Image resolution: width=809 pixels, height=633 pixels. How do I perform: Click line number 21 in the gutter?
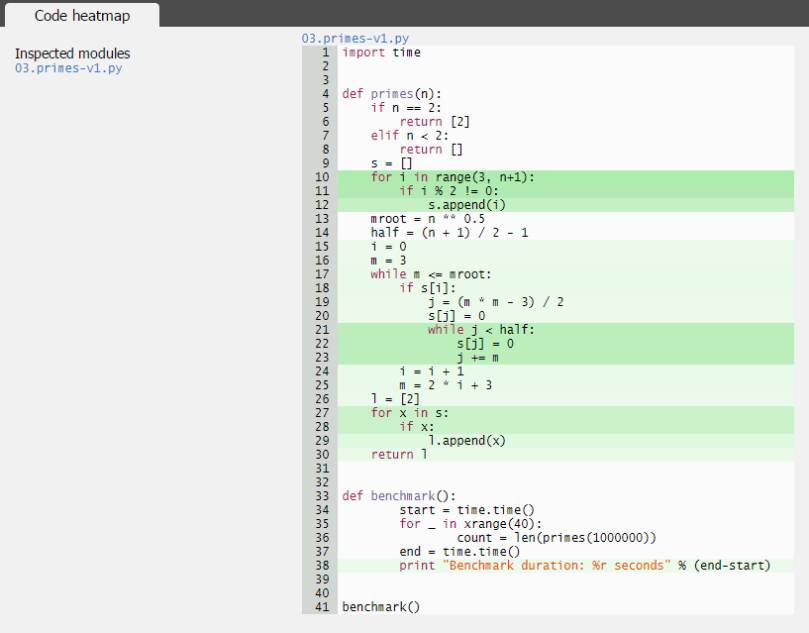point(322,330)
